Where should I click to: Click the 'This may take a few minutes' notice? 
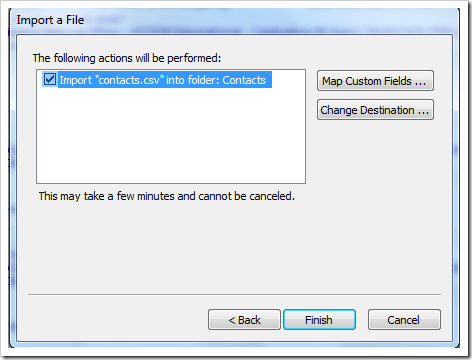pyautogui.click(x=167, y=196)
